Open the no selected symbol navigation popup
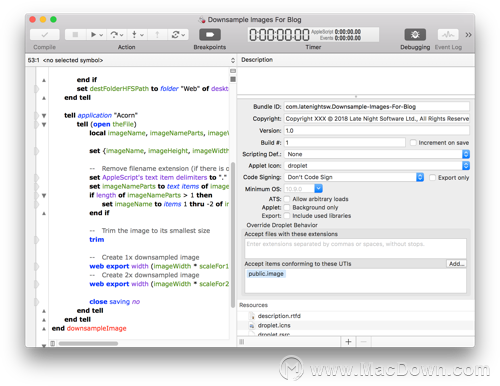500x386 pixels. [x=131, y=60]
